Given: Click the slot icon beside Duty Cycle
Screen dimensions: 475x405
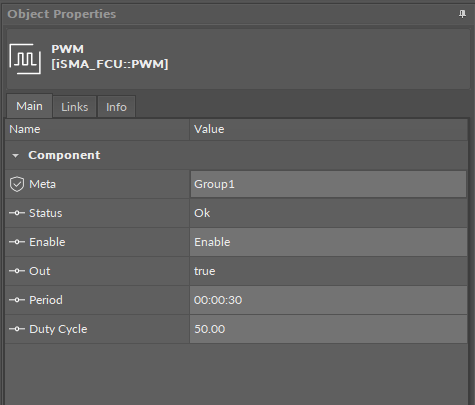Looking at the screenshot, I should click(17, 329).
